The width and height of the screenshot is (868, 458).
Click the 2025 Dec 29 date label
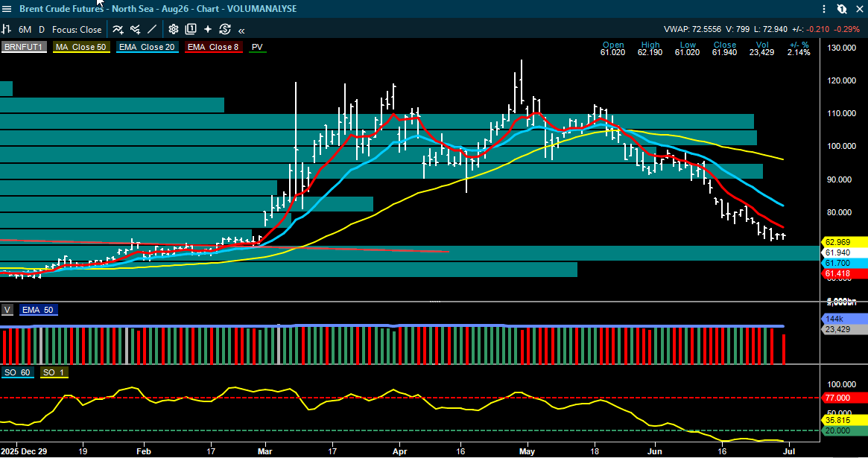click(24, 451)
